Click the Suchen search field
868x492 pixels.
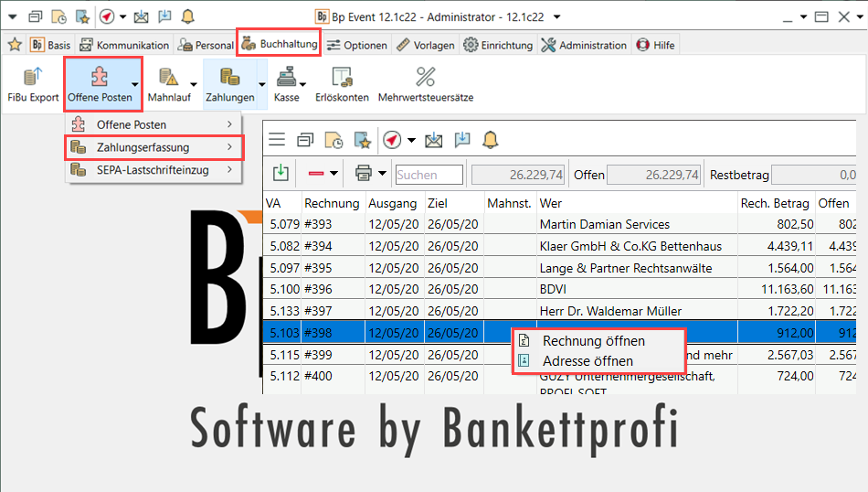(429, 174)
